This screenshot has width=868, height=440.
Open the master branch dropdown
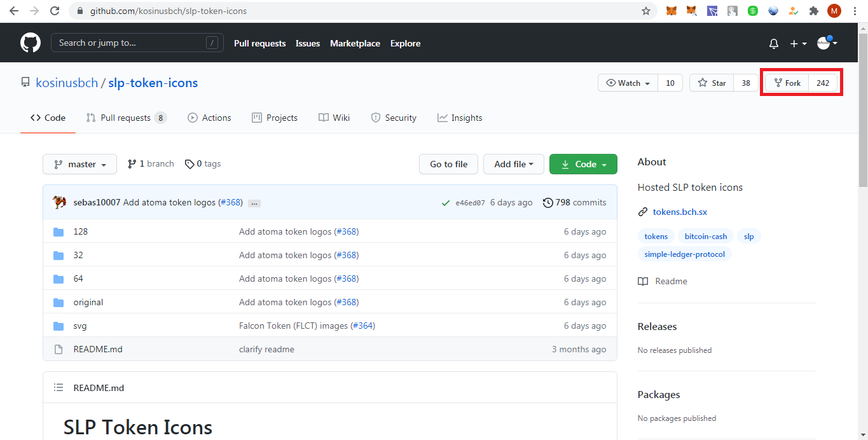pos(79,164)
